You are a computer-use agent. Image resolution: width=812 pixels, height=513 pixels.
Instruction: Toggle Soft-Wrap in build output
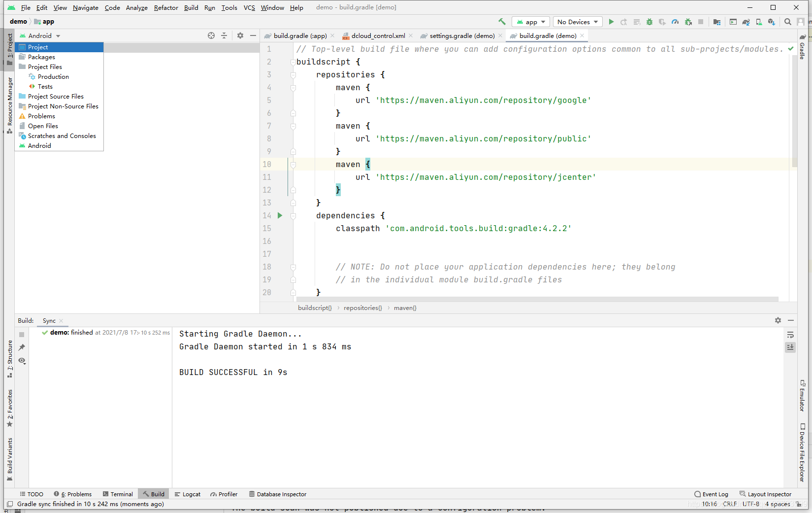790,335
